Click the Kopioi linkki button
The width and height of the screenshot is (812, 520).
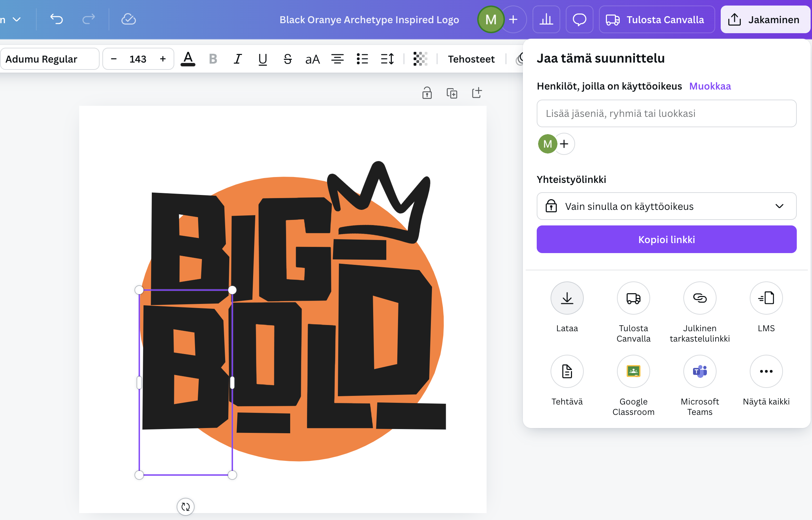click(x=666, y=239)
